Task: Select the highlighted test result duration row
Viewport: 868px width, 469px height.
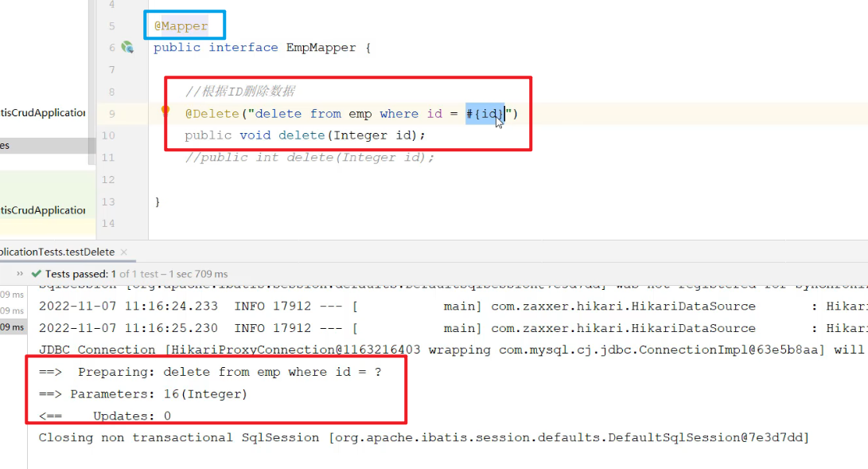Action: [x=13, y=328]
